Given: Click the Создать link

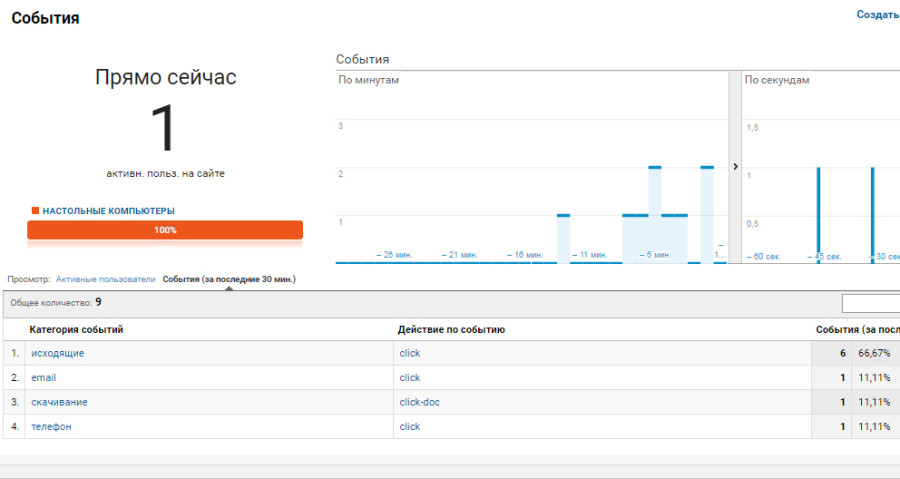Looking at the screenshot, I should click(877, 15).
